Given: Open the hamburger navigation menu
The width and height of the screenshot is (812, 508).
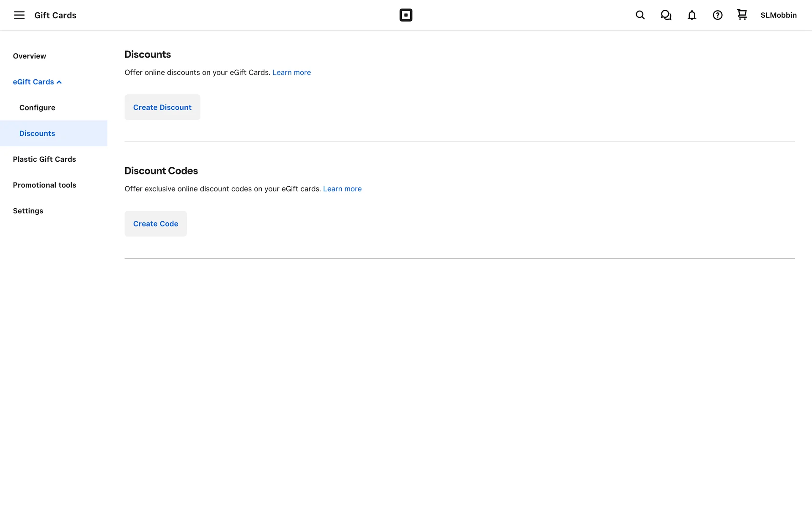Looking at the screenshot, I should (x=19, y=15).
